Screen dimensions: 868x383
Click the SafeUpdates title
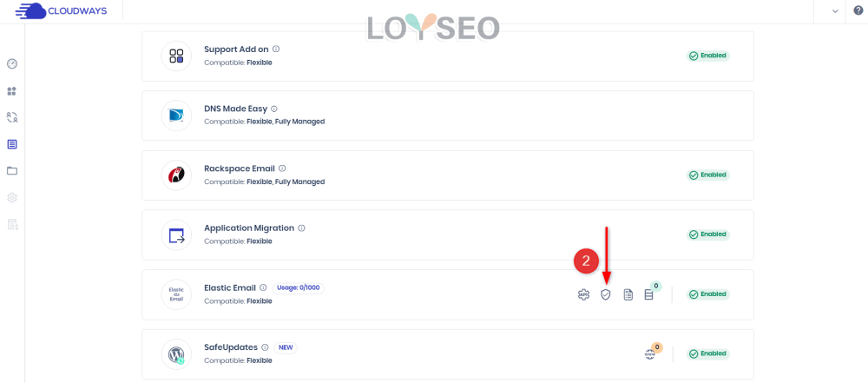click(231, 347)
